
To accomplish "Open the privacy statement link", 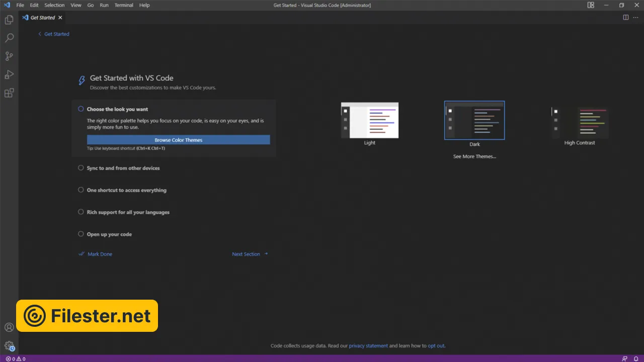I will pyautogui.click(x=368, y=346).
